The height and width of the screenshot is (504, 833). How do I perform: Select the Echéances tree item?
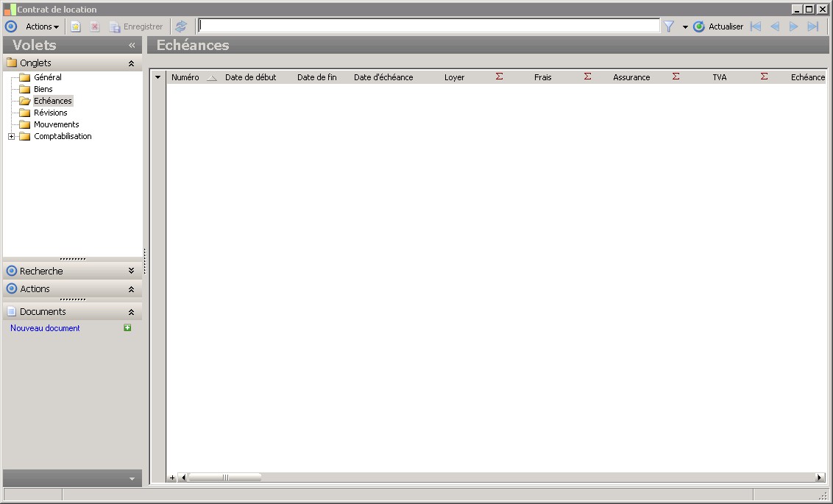coord(52,100)
